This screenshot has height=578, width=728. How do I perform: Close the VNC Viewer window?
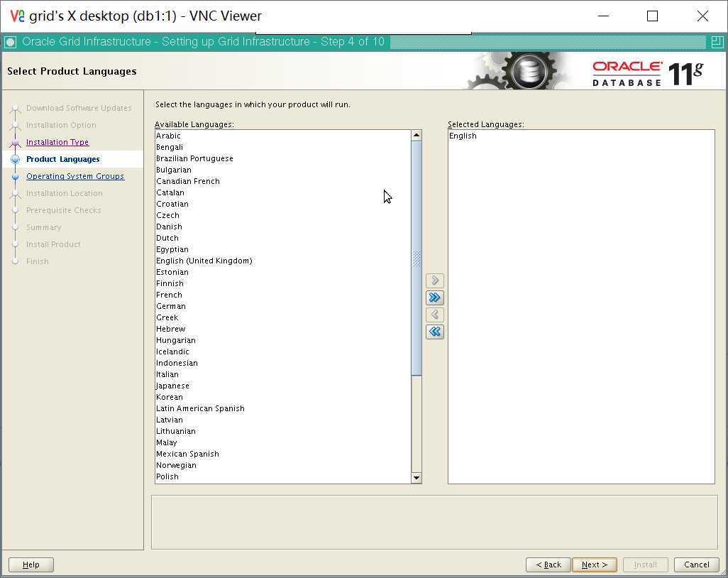[702, 16]
